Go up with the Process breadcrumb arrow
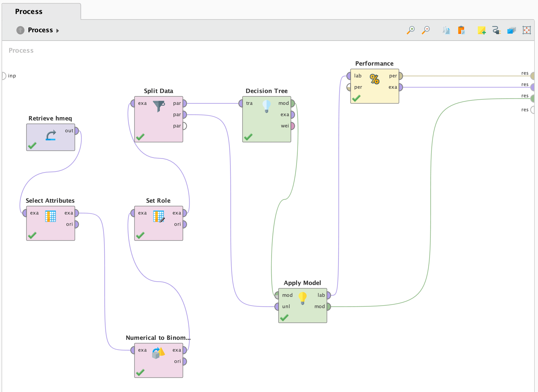 [x=20, y=30]
